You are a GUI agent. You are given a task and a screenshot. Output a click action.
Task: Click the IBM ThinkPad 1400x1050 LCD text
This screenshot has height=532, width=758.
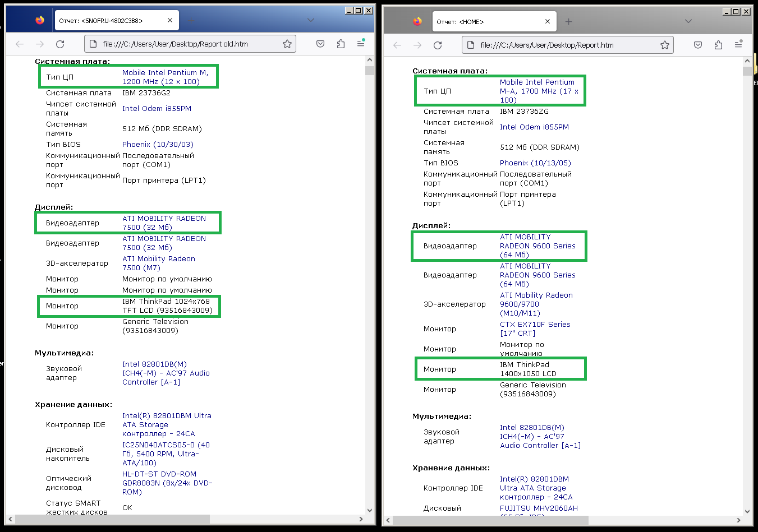pyautogui.click(x=528, y=369)
